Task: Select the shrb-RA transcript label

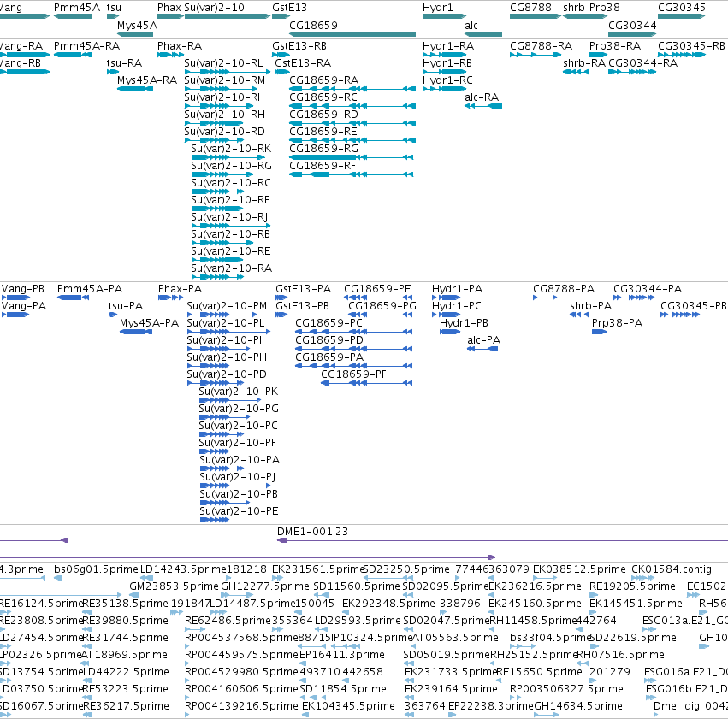Action: pyautogui.click(x=584, y=63)
